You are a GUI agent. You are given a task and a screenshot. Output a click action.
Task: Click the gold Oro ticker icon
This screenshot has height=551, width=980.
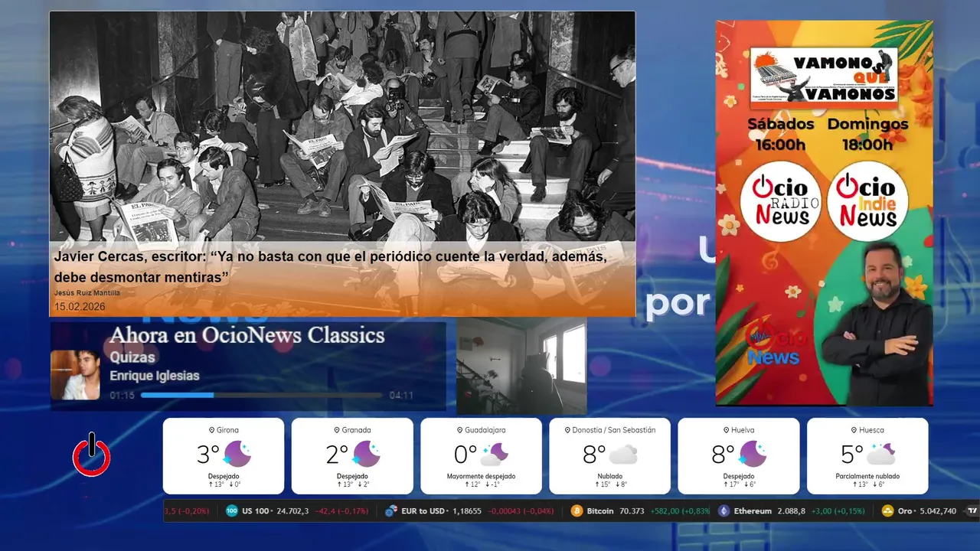(888, 510)
